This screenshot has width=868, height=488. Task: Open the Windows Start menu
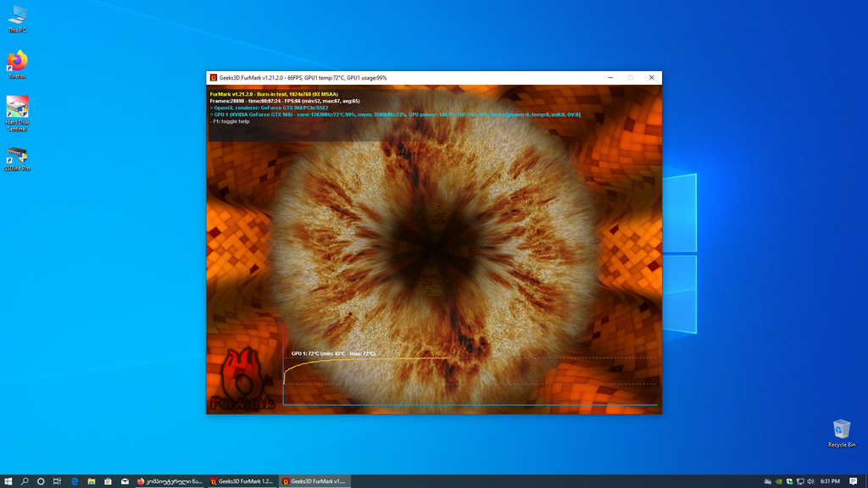8,481
